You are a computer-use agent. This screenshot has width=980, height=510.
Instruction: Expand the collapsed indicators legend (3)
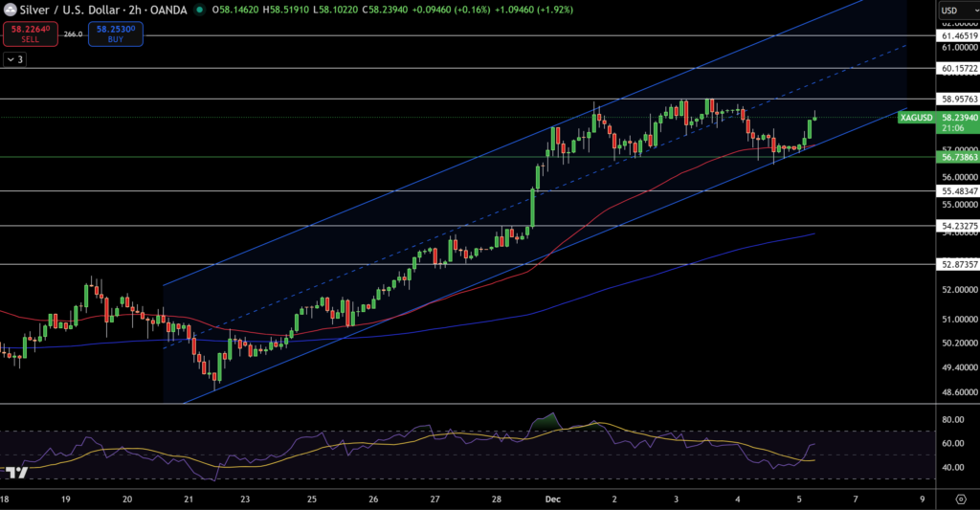click(x=14, y=59)
